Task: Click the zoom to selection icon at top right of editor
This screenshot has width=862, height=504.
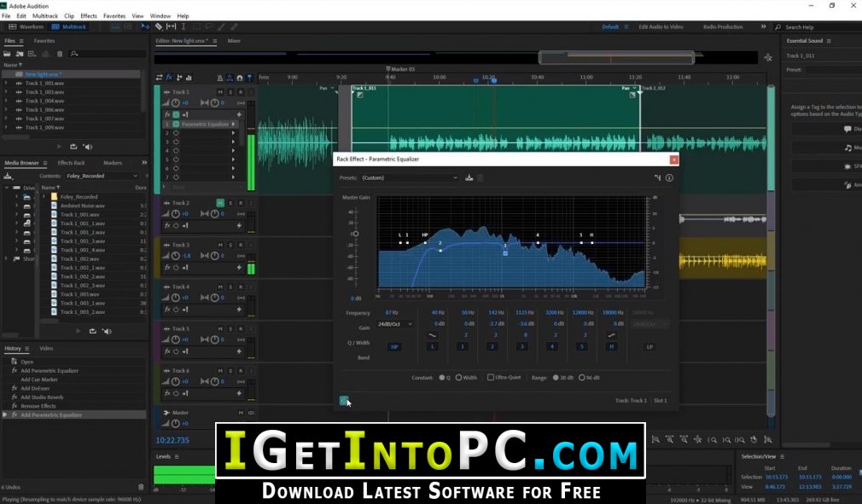Action: point(768,57)
